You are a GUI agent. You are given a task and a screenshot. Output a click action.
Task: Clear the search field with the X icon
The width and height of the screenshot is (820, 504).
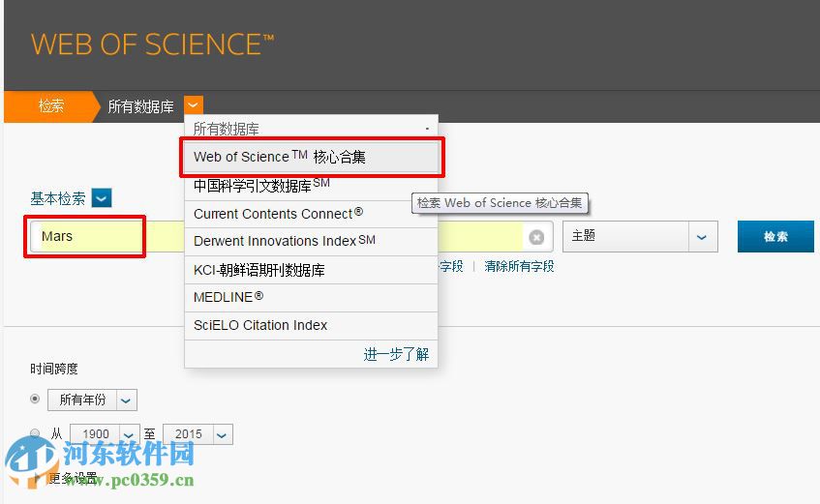pyautogui.click(x=536, y=237)
